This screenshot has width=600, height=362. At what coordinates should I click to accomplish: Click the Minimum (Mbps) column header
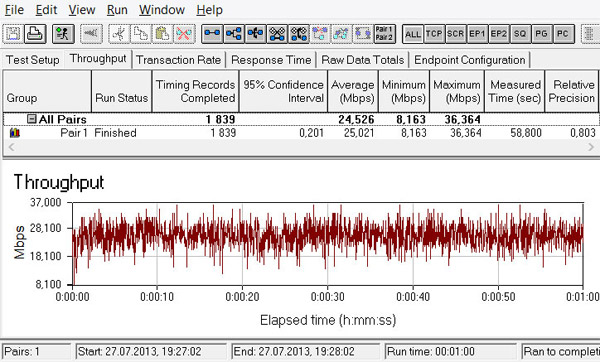tap(404, 91)
